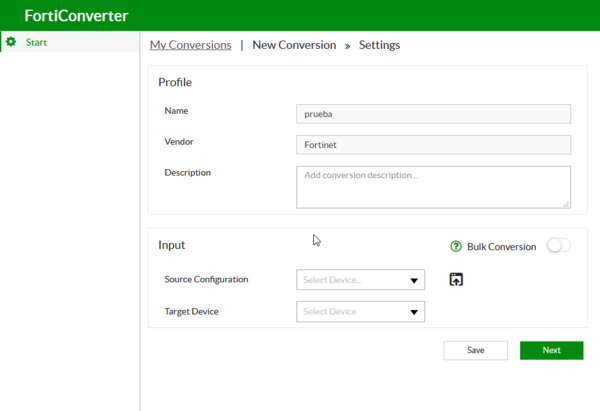Click the upload configuration file icon

pos(456,280)
